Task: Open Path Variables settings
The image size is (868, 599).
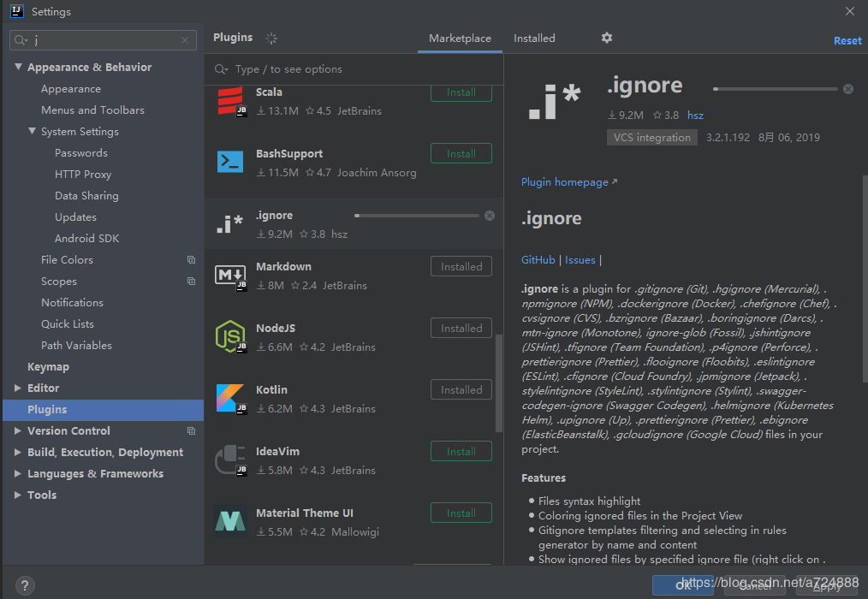Action: pyautogui.click(x=76, y=346)
